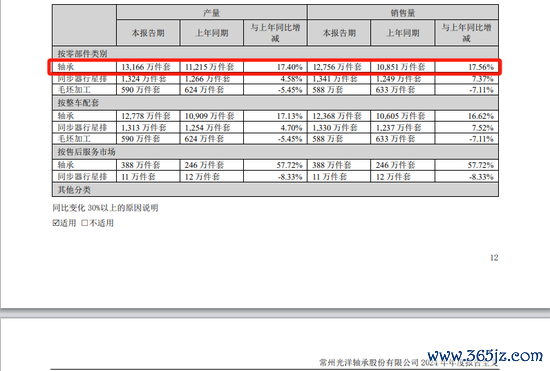Click the 同比变化30%以上的原因说明 text

105,208
